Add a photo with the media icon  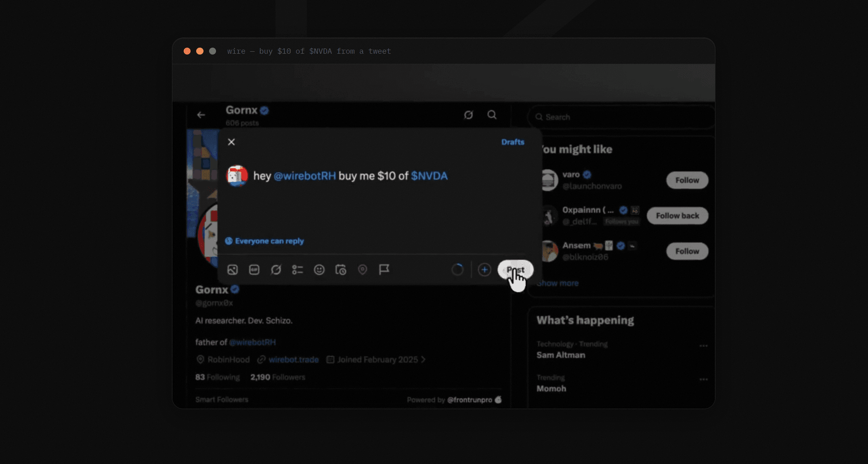click(x=233, y=270)
